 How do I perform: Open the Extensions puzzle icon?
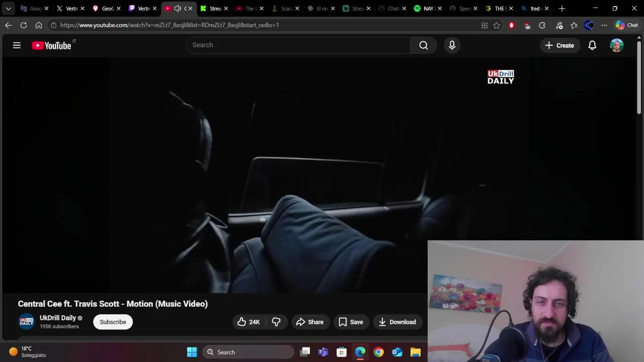click(x=542, y=25)
